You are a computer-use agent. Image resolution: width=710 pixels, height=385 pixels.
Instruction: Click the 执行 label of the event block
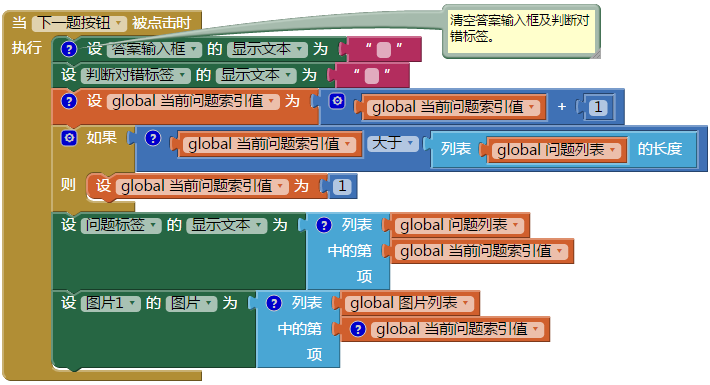coord(27,48)
